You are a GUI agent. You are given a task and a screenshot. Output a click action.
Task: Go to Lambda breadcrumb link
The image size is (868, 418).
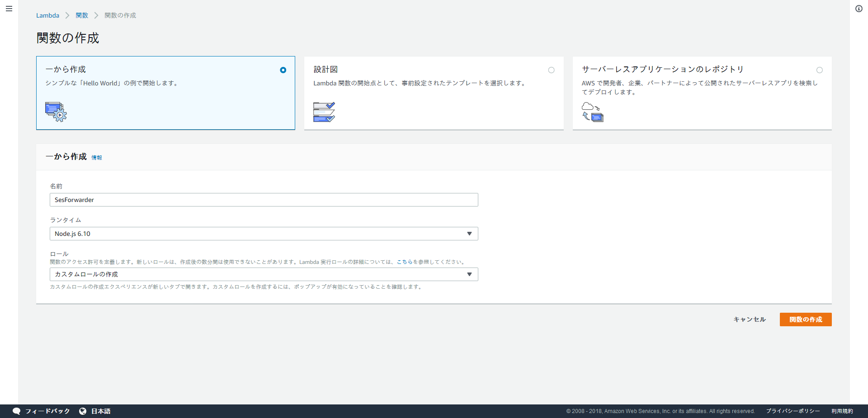coord(47,15)
